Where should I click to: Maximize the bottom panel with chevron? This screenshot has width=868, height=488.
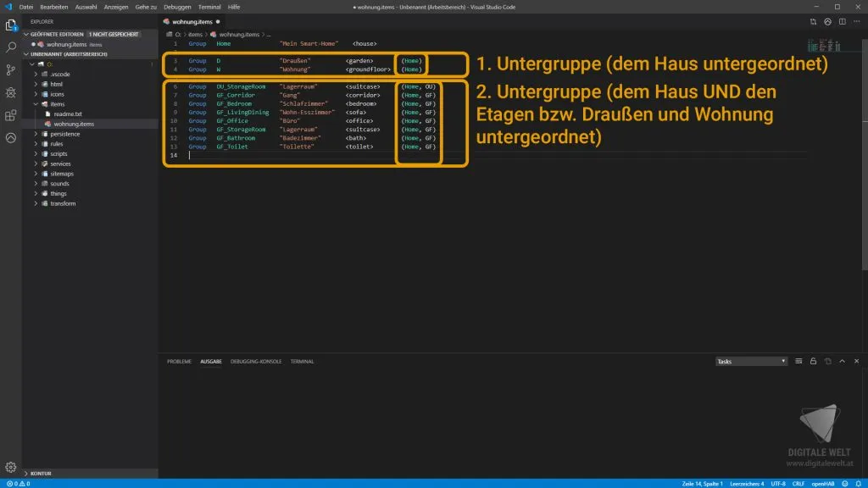(x=842, y=361)
